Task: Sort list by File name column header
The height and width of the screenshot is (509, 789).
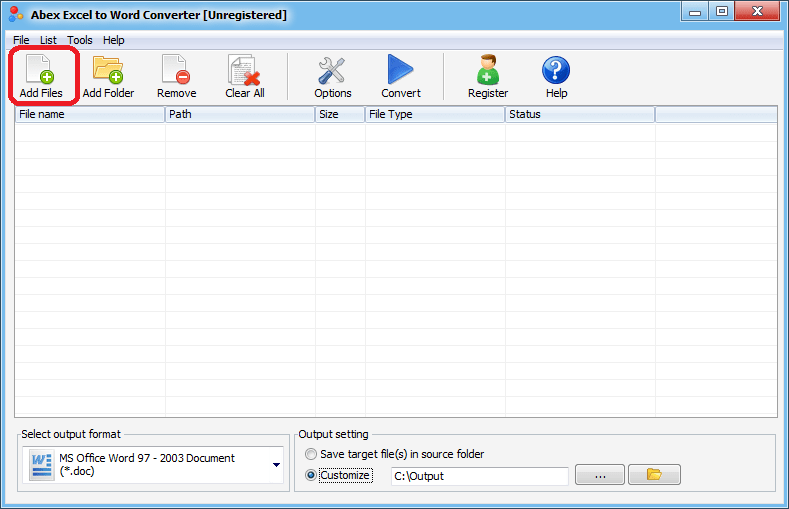Action: pyautogui.click(x=90, y=114)
